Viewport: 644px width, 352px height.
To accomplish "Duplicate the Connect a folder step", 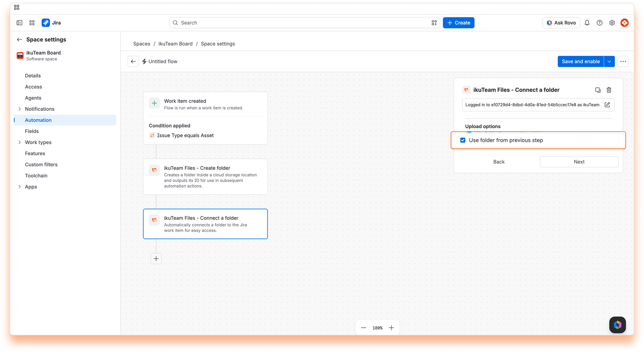I will click(598, 90).
